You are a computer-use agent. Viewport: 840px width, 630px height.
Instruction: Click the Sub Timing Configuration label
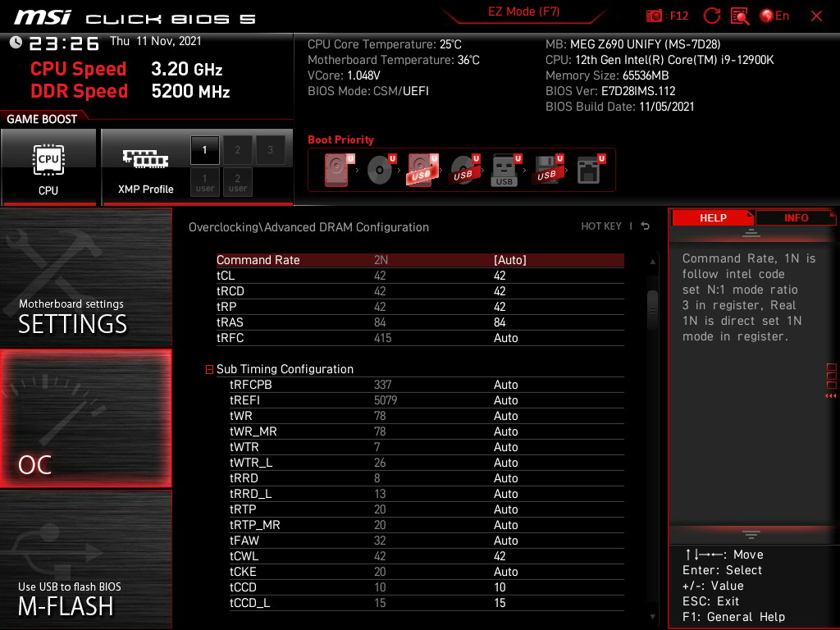click(x=285, y=369)
